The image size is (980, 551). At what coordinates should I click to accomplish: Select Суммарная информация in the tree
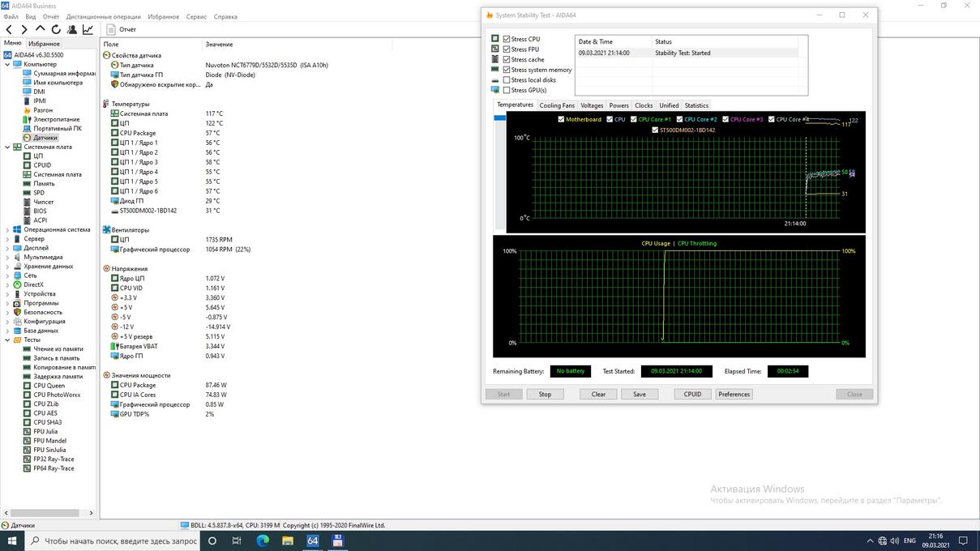(x=64, y=73)
